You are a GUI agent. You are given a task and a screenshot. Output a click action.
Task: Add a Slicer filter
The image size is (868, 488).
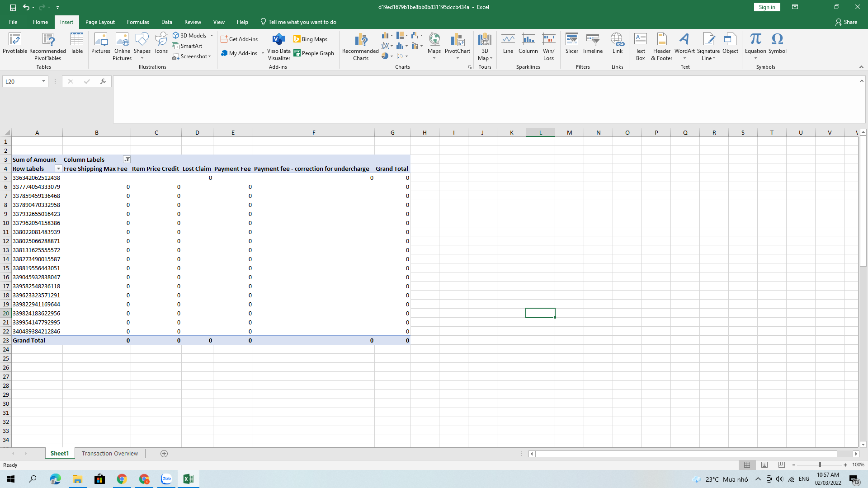click(x=571, y=44)
